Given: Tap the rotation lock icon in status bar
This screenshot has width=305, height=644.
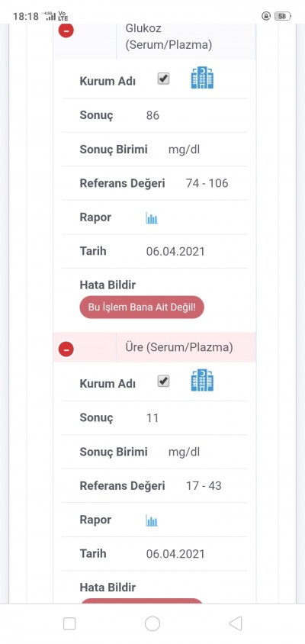Looking at the screenshot, I should [x=266, y=16].
